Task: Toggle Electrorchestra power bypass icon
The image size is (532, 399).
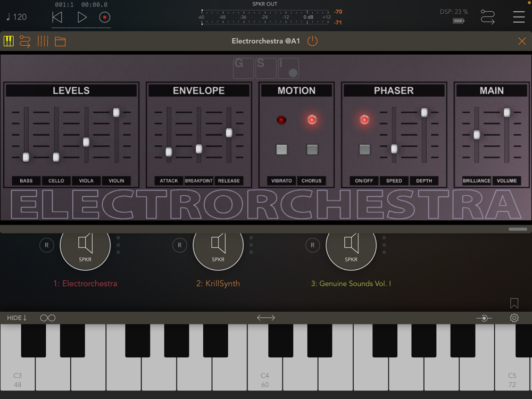Action: [x=312, y=41]
